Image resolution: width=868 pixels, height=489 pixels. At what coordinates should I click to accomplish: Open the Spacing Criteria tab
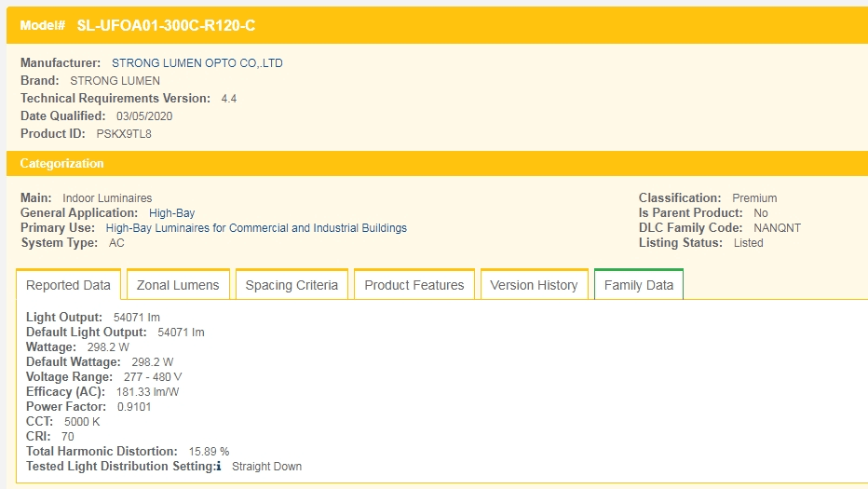pyautogui.click(x=292, y=285)
